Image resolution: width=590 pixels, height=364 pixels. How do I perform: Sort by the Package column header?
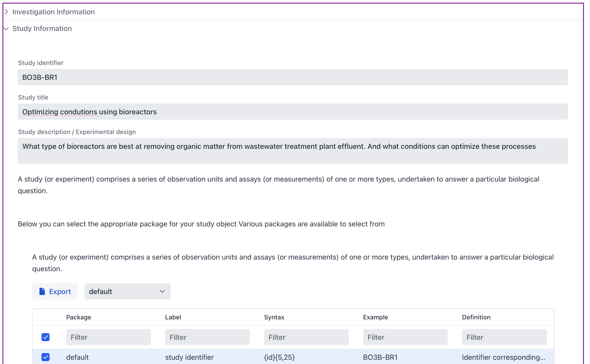(78, 317)
